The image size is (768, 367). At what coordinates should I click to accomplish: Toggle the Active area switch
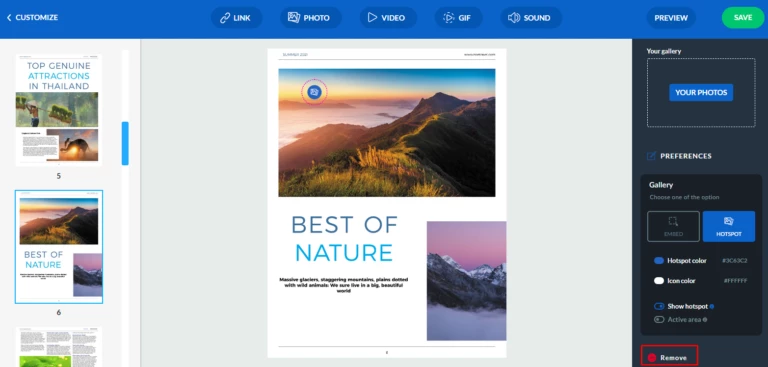(x=659, y=319)
